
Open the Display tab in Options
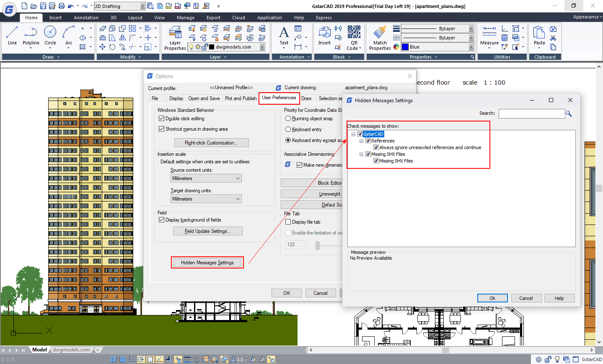point(176,98)
